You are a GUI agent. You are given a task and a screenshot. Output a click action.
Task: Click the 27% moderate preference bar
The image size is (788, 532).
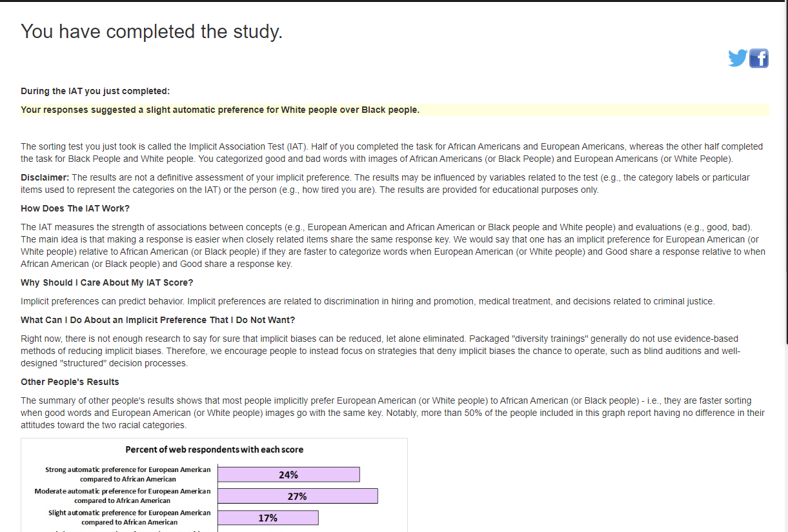[x=298, y=496]
